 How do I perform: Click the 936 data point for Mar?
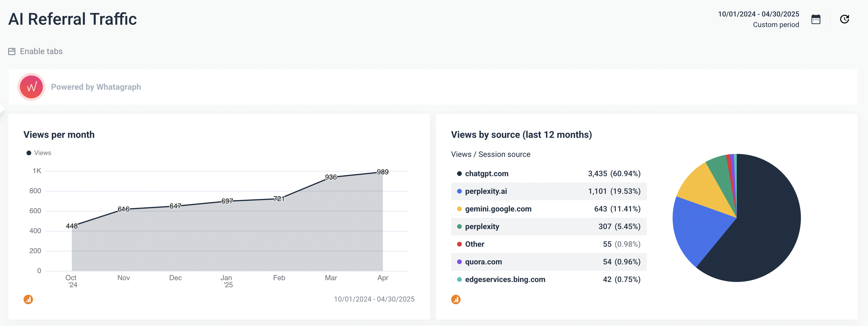[x=331, y=177]
